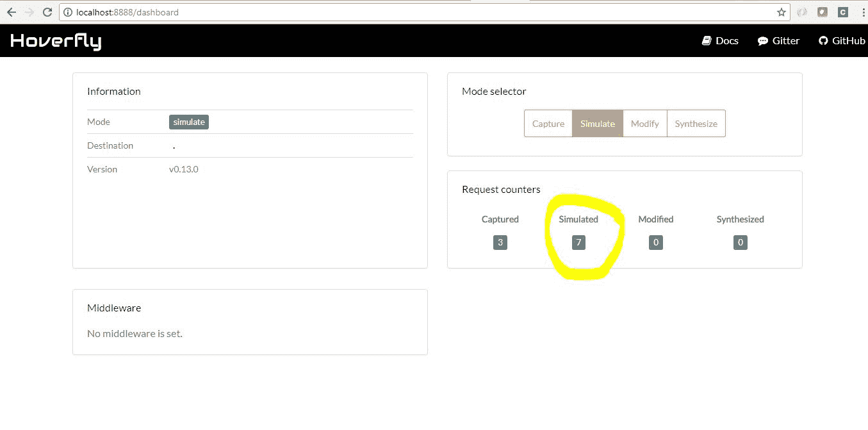Open the Docs book icon
Viewport: 868px width, 430px height.
tap(707, 40)
